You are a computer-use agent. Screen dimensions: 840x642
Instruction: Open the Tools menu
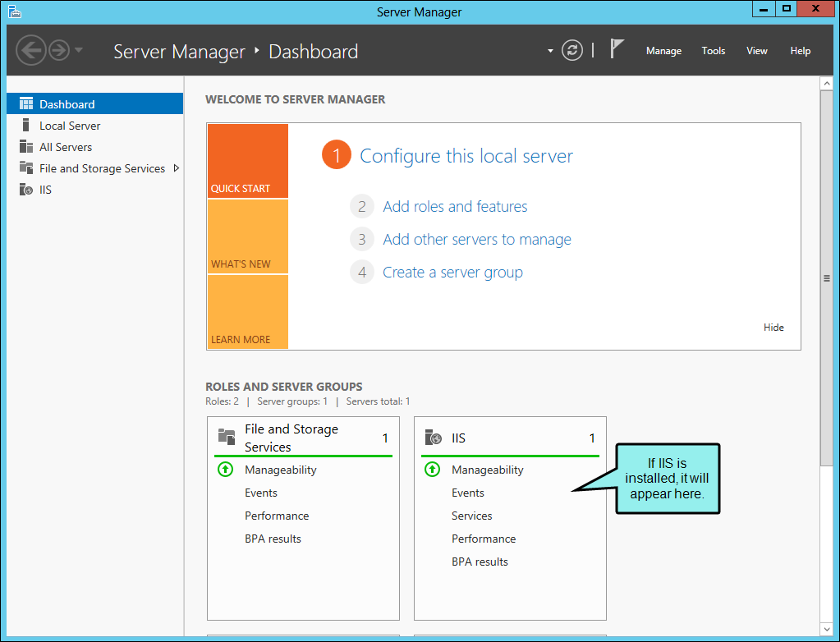714,51
